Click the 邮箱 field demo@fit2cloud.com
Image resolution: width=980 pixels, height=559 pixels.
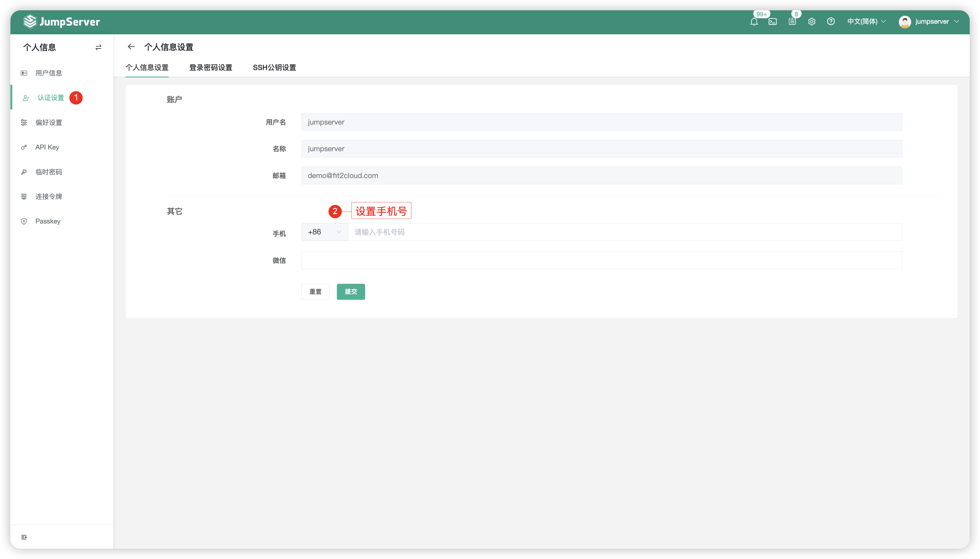pos(602,175)
